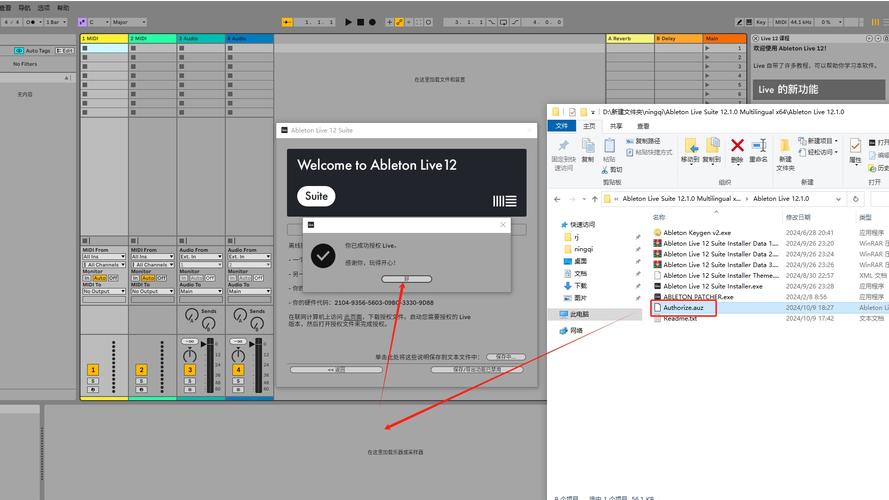Open the File tab in Explorer ribbon
The width and height of the screenshot is (889, 500).
pos(561,126)
